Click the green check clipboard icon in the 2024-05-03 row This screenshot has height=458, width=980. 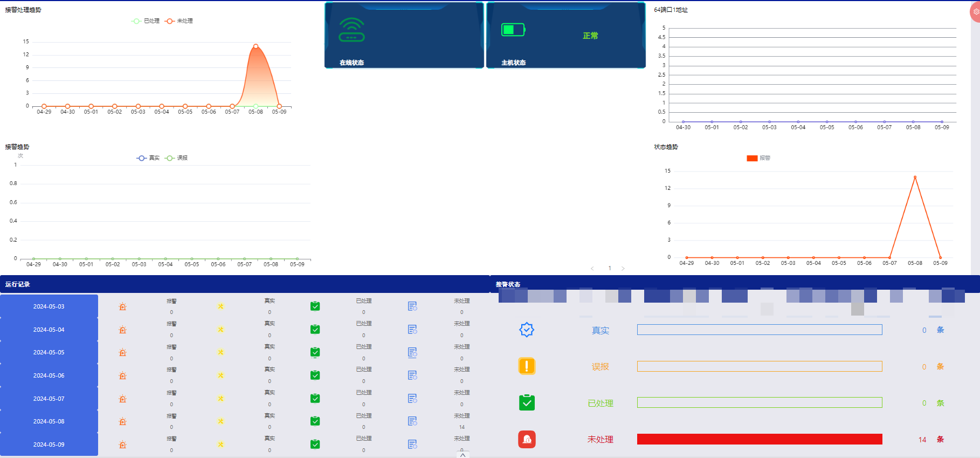315,306
